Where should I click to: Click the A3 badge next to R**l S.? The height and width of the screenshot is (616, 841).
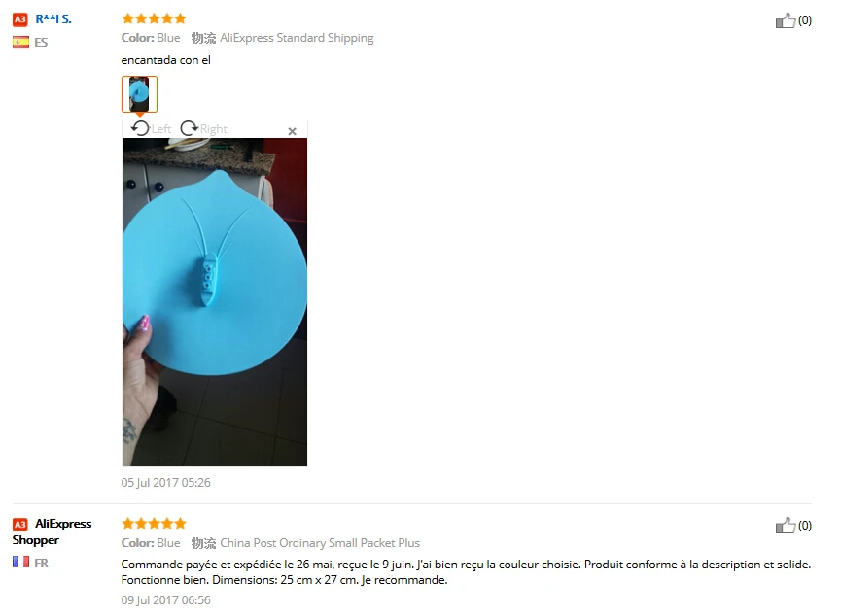point(19,19)
